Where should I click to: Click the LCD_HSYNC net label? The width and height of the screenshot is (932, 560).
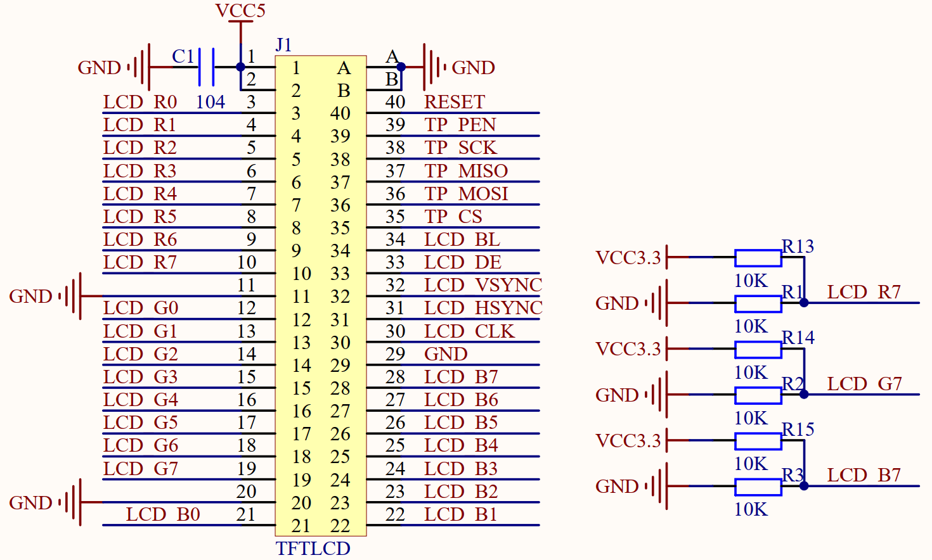tap(482, 308)
